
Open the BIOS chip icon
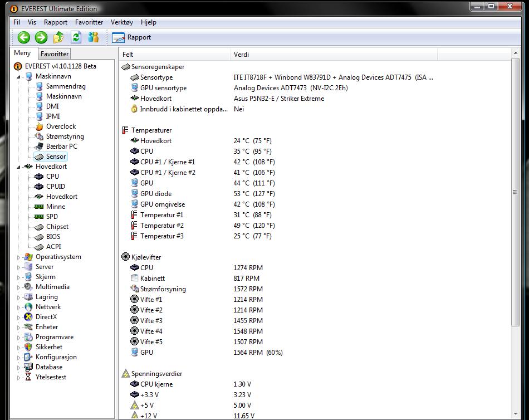[39, 237]
